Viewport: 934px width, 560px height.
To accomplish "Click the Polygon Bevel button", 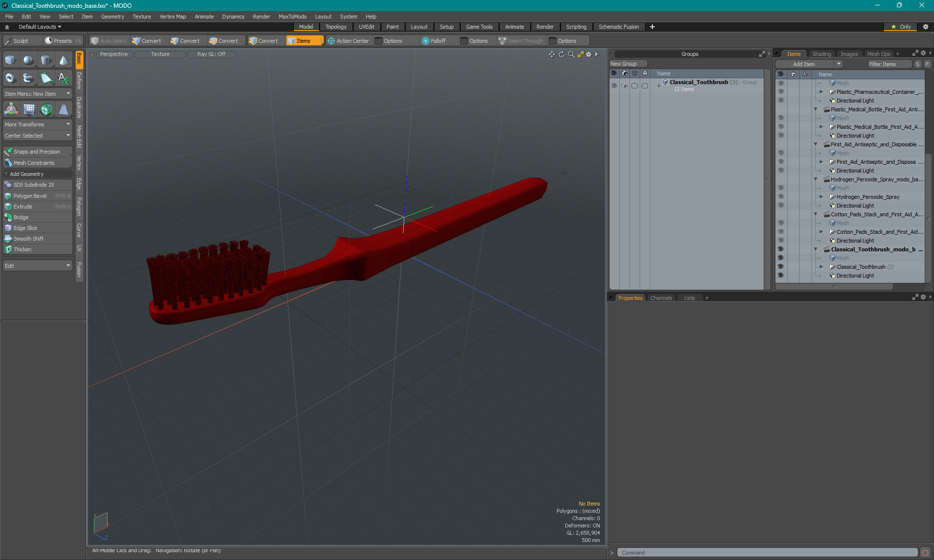I will tap(30, 196).
